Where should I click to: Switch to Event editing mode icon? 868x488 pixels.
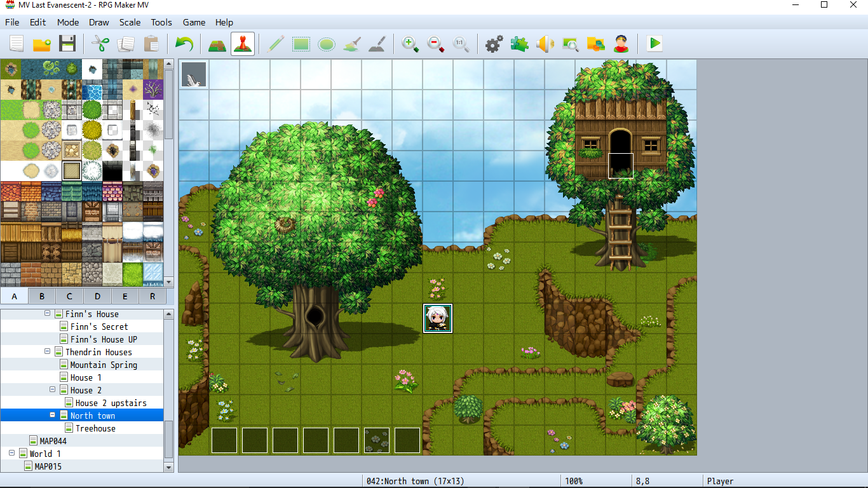(x=243, y=44)
